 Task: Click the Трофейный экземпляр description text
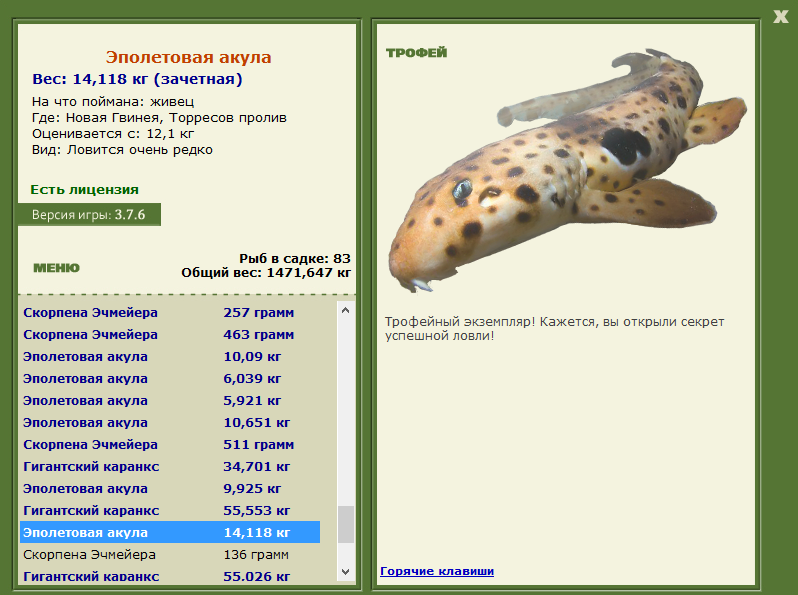554,329
